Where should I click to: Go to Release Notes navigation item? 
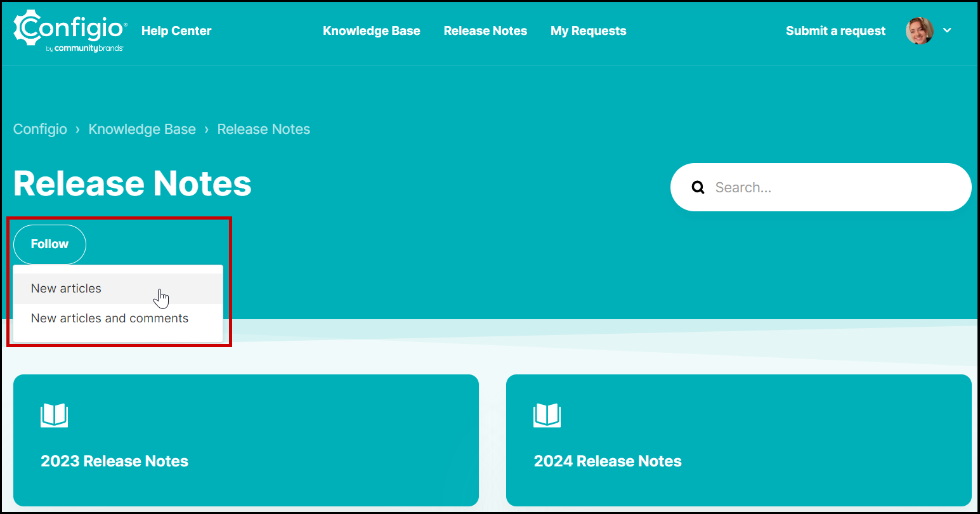click(x=485, y=30)
